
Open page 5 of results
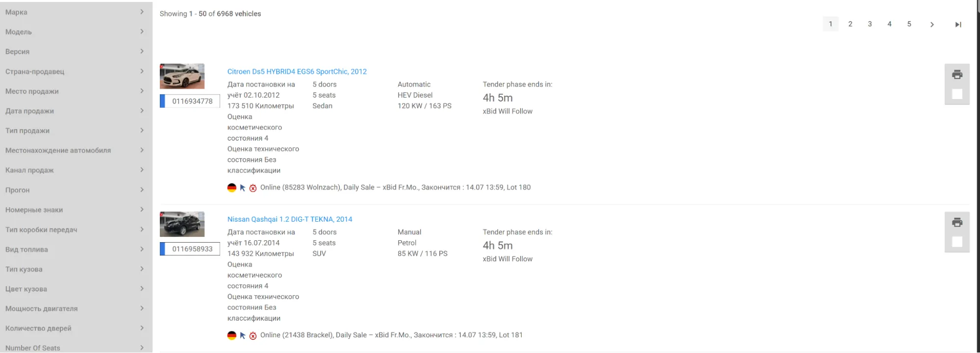coord(909,24)
